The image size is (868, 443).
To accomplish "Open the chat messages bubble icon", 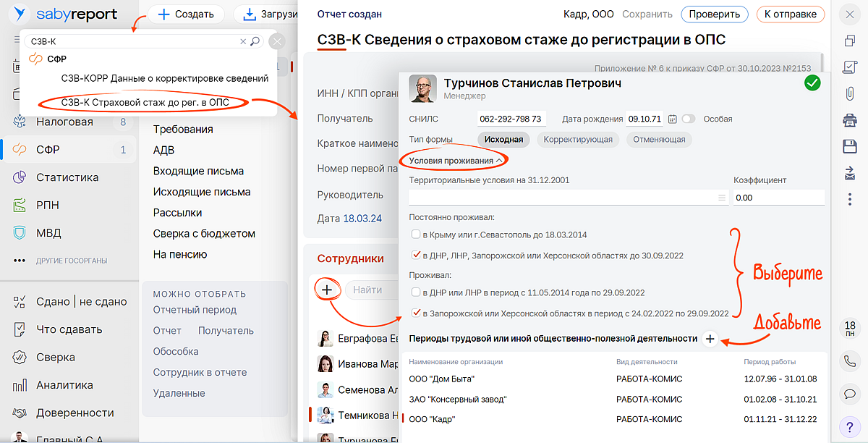I will (850, 394).
